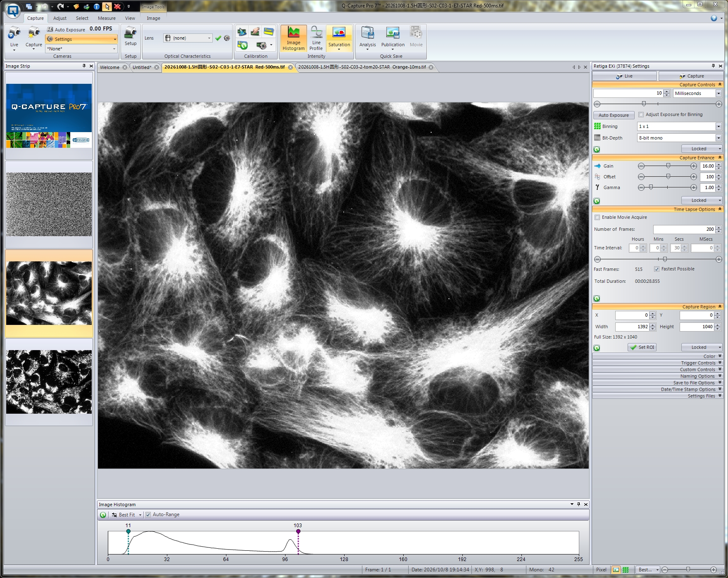
Task: Apply lens with green checkmark icon
Action: coord(218,38)
